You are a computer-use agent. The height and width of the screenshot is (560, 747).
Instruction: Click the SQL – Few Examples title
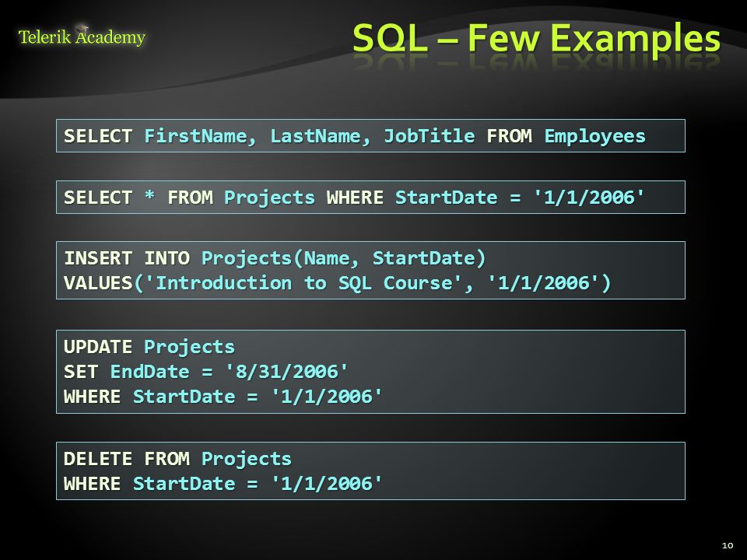(536, 38)
